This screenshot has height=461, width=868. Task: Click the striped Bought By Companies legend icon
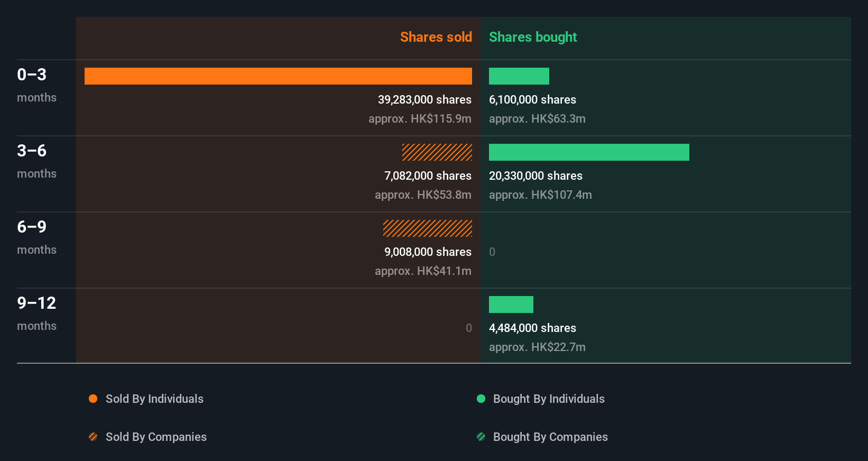(x=481, y=437)
